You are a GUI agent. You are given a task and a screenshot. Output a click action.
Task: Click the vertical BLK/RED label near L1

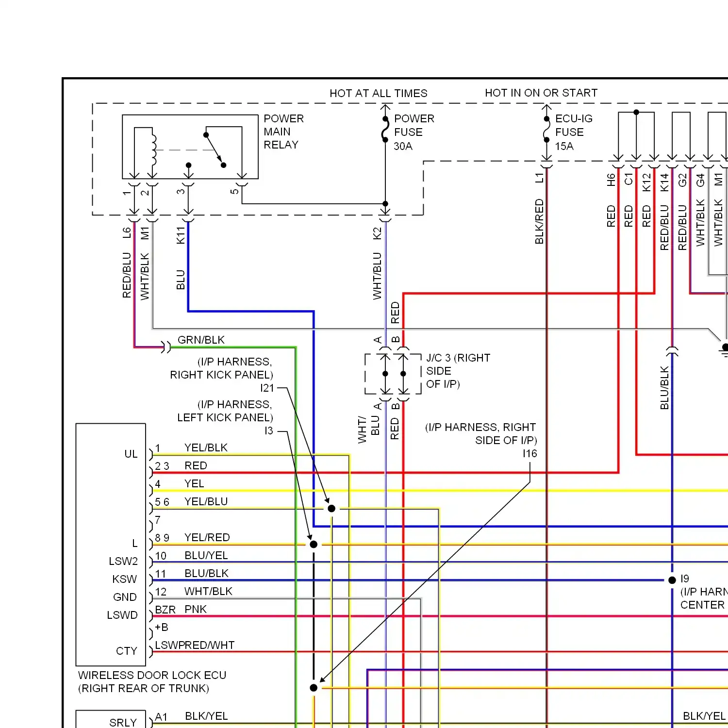pyautogui.click(x=539, y=221)
